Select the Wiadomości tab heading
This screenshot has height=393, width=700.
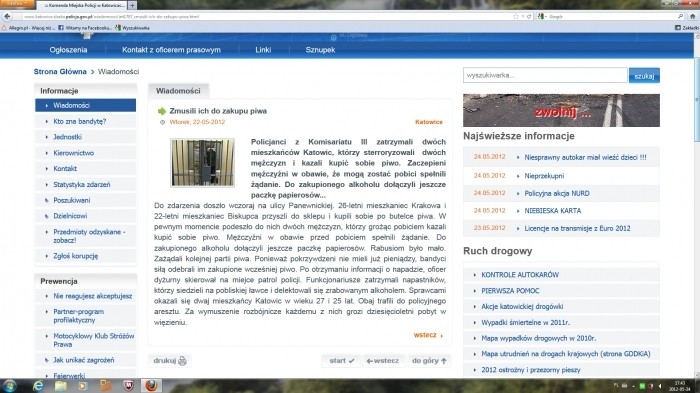pos(178,91)
